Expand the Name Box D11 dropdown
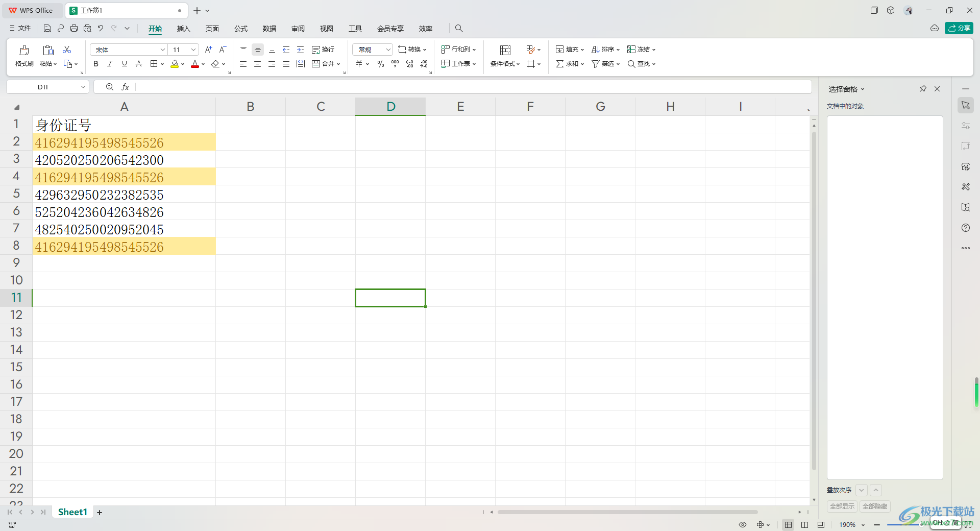 [x=83, y=87]
